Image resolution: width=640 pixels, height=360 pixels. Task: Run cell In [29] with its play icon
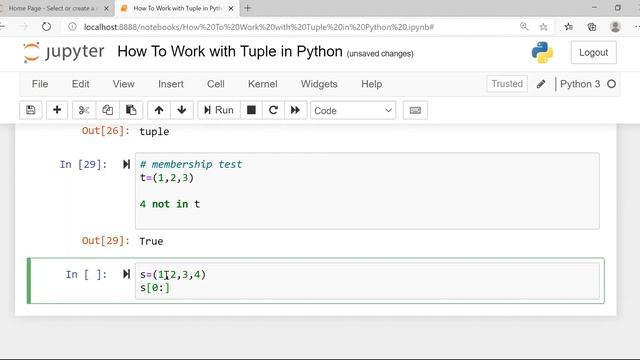click(126, 164)
